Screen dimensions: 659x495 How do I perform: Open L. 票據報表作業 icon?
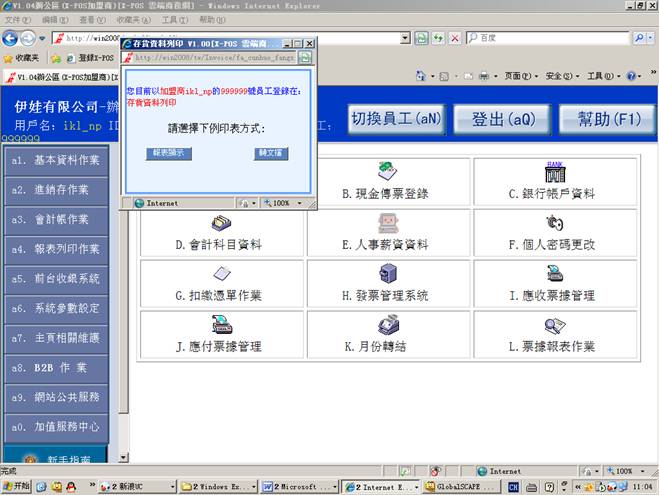pyautogui.click(x=555, y=325)
